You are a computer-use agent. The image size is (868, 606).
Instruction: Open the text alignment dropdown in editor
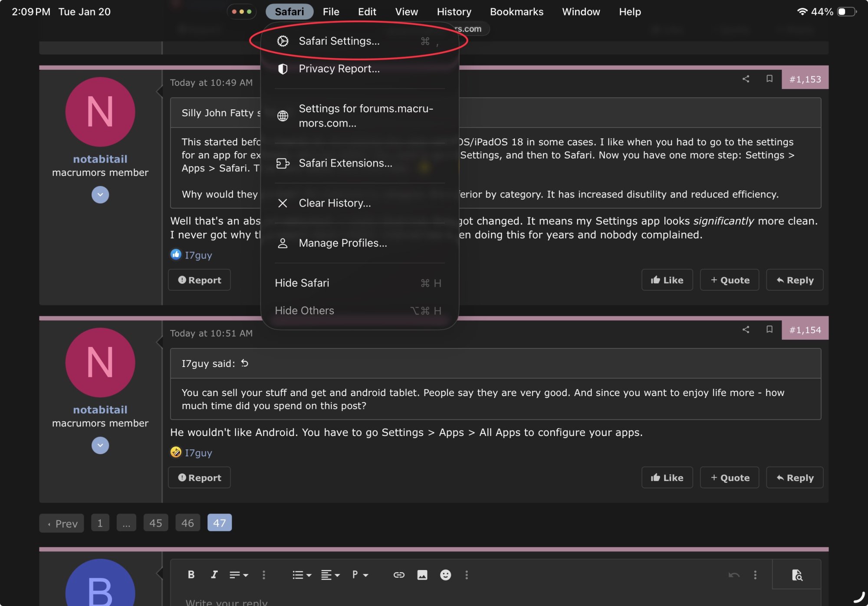click(x=330, y=575)
